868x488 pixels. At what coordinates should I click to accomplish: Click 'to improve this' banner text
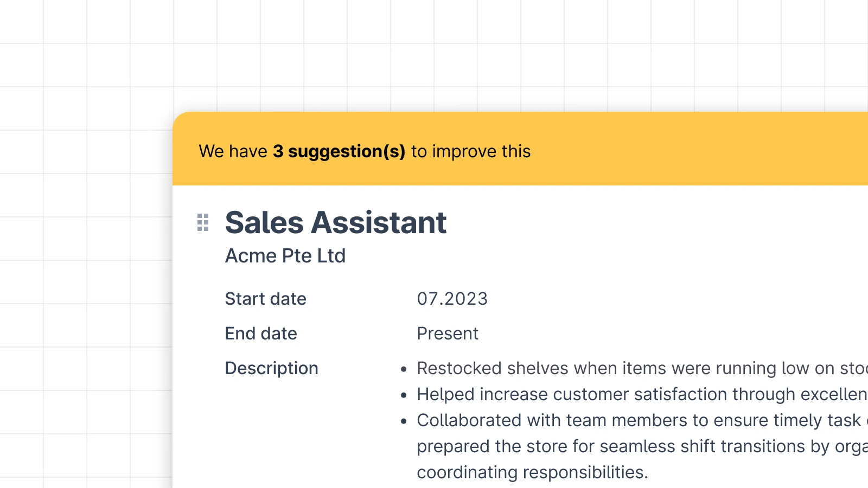coord(471,151)
